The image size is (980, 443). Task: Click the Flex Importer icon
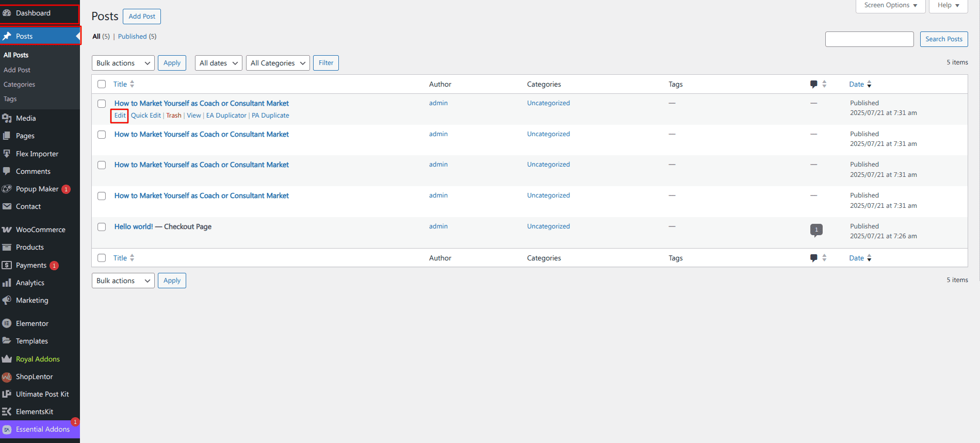tap(7, 154)
